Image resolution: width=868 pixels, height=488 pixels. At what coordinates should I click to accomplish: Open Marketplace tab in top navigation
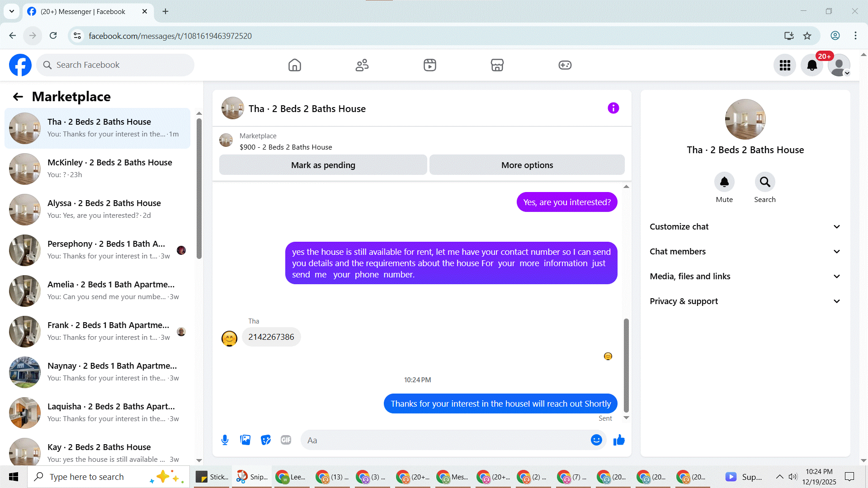pyautogui.click(x=497, y=66)
